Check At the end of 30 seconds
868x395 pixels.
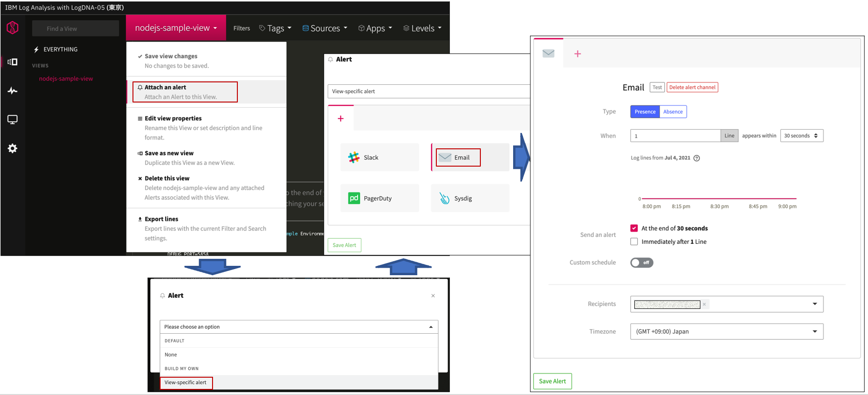pos(634,228)
